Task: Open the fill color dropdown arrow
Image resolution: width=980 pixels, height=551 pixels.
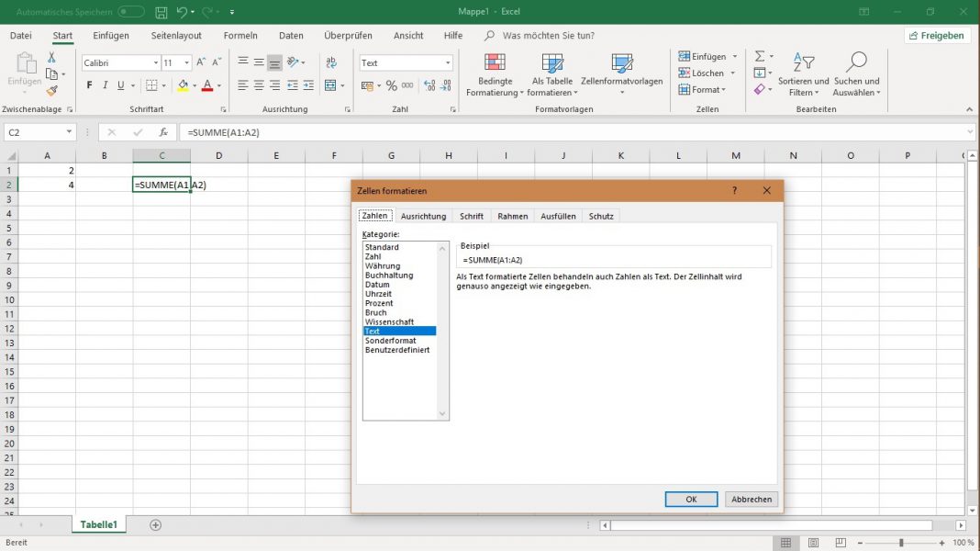Action: [195, 85]
